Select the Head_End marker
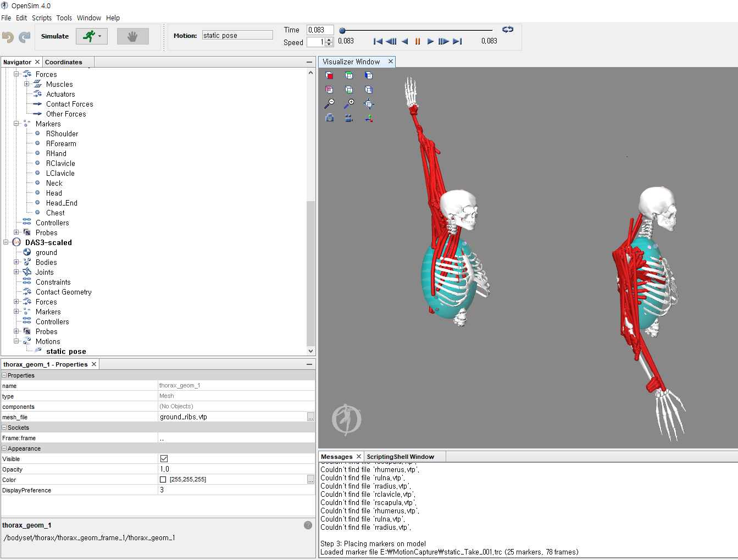738x560 pixels. [x=62, y=203]
